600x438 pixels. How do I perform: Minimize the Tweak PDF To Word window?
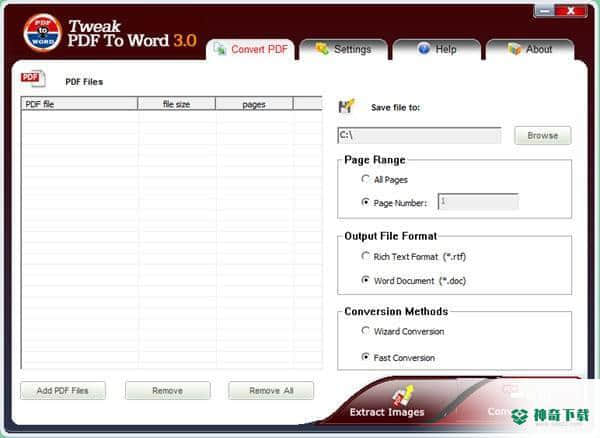(x=545, y=11)
